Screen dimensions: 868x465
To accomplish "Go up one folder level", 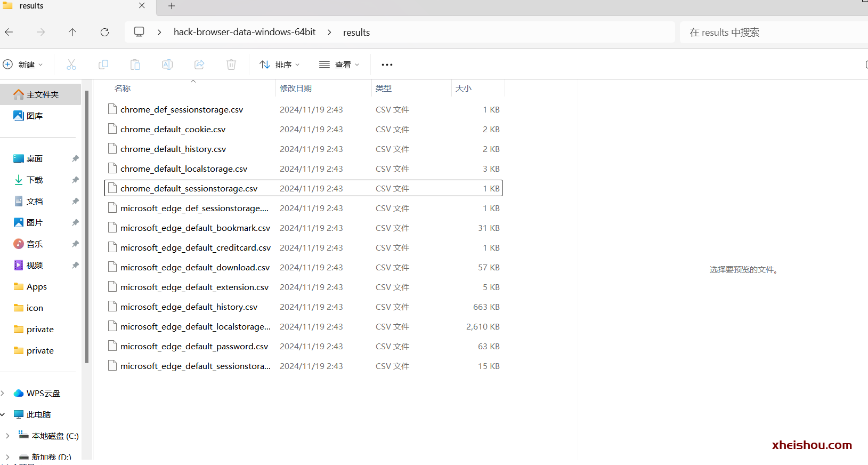I will (72, 33).
